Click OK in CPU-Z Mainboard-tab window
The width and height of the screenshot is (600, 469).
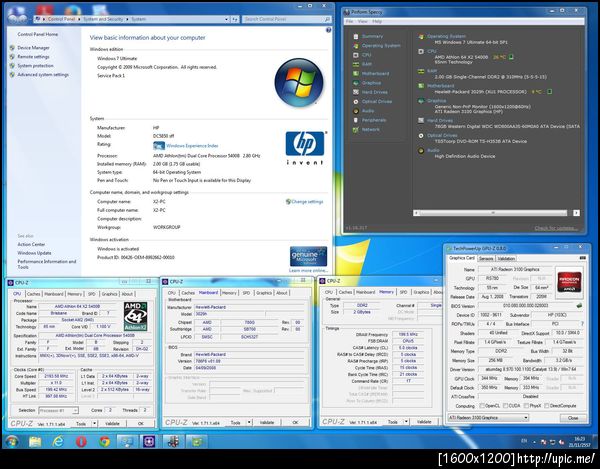point(295,422)
